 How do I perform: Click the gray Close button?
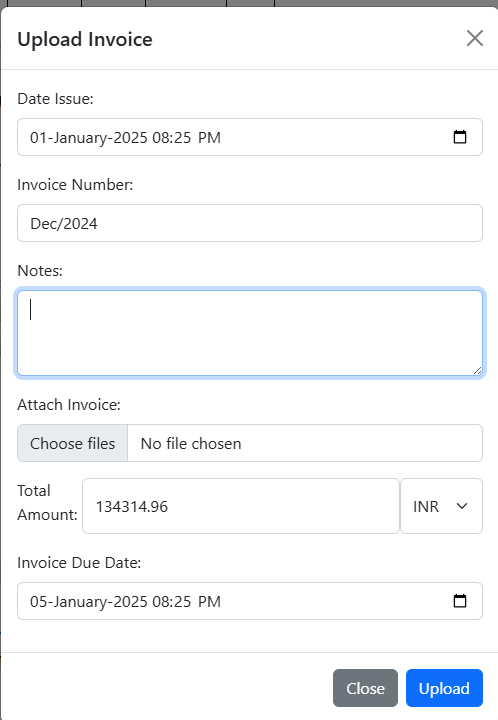click(365, 688)
